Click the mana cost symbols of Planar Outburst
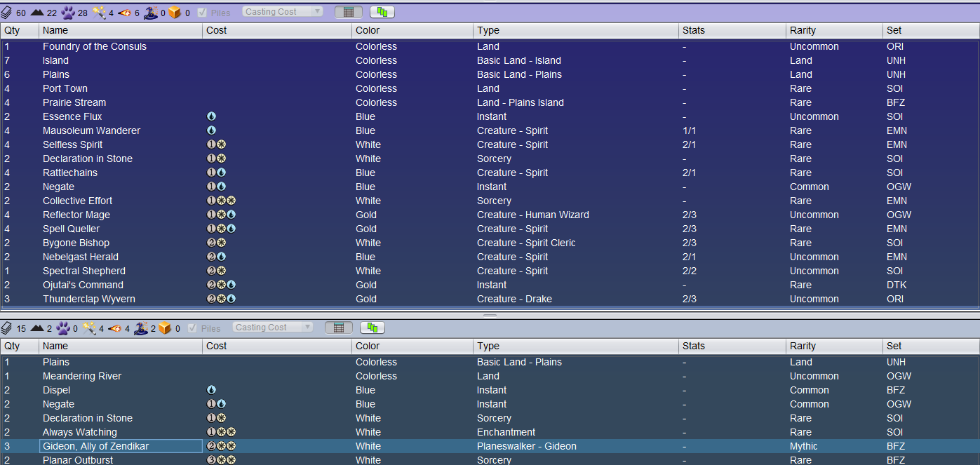This screenshot has height=465, width=980. [x=222, y=460]
